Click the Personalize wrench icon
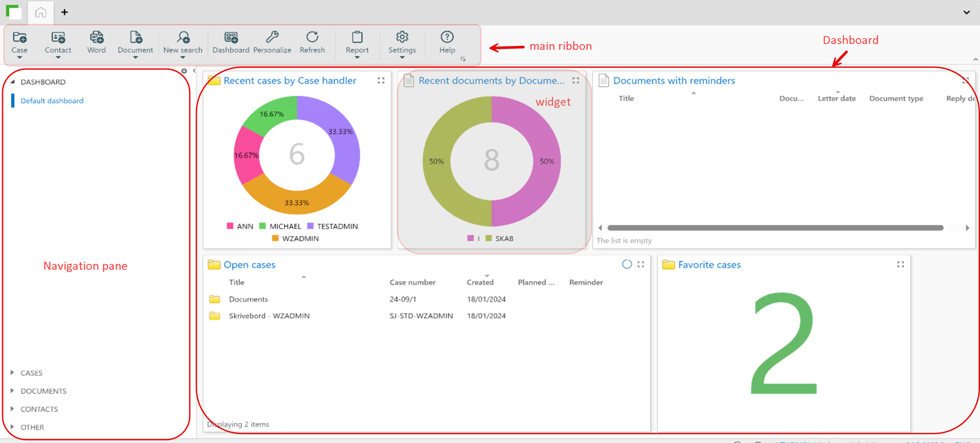This screenshot has height=443, width=980. click(x=272, y=38)
